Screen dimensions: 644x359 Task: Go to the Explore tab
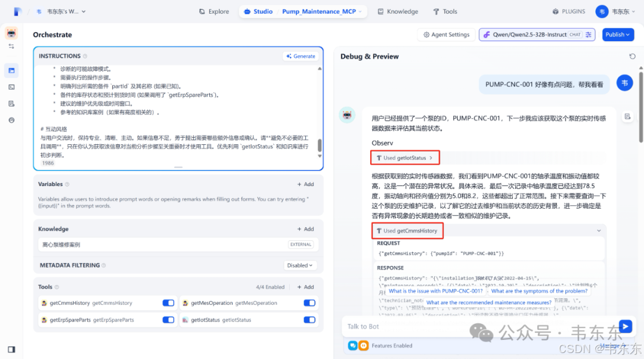click(214, 11)
